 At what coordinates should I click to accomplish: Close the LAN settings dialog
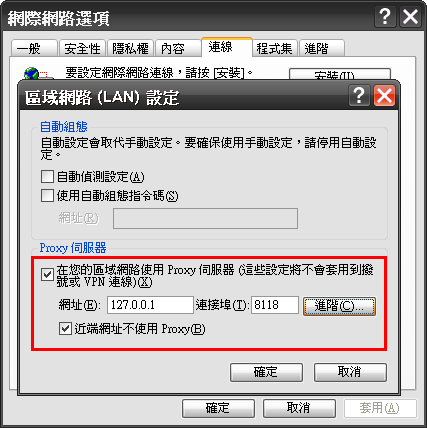384,96
